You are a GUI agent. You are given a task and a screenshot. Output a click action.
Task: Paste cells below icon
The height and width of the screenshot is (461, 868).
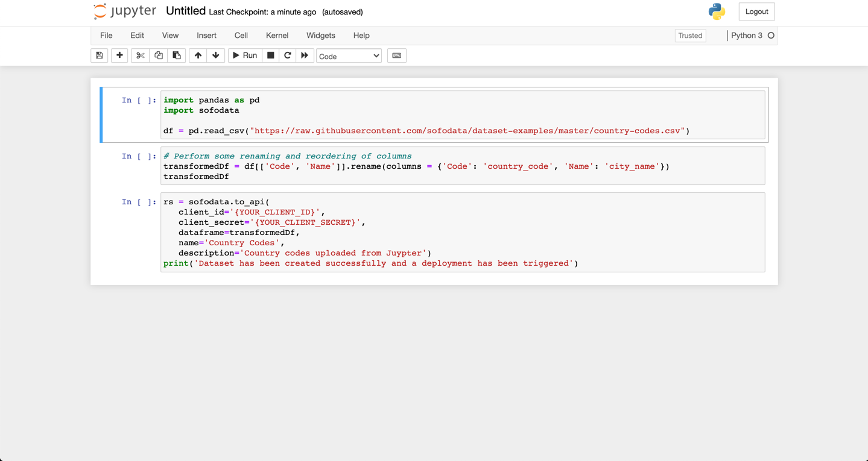pyautogui.click(x=177, y=55)
